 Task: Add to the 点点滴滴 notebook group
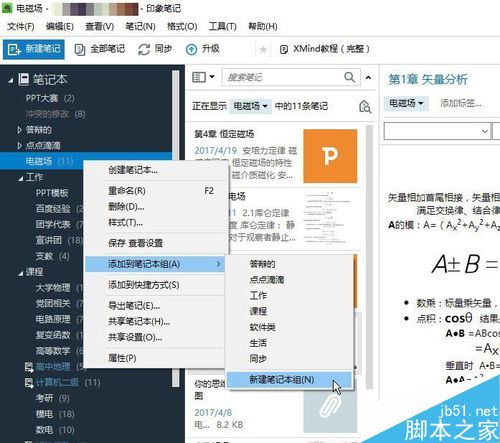pyautogui.click(x=289, y=279)
